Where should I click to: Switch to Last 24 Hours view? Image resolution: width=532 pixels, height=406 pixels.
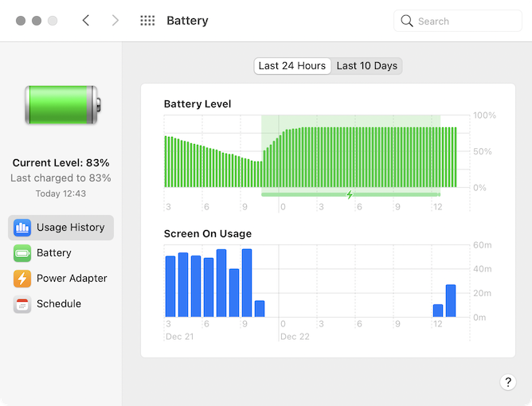click(x=292, y=66)
